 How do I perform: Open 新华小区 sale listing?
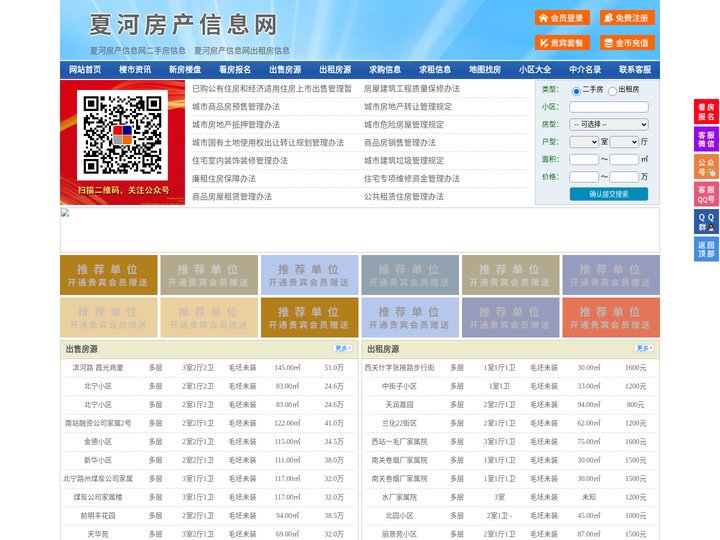[x=98, y=460]
